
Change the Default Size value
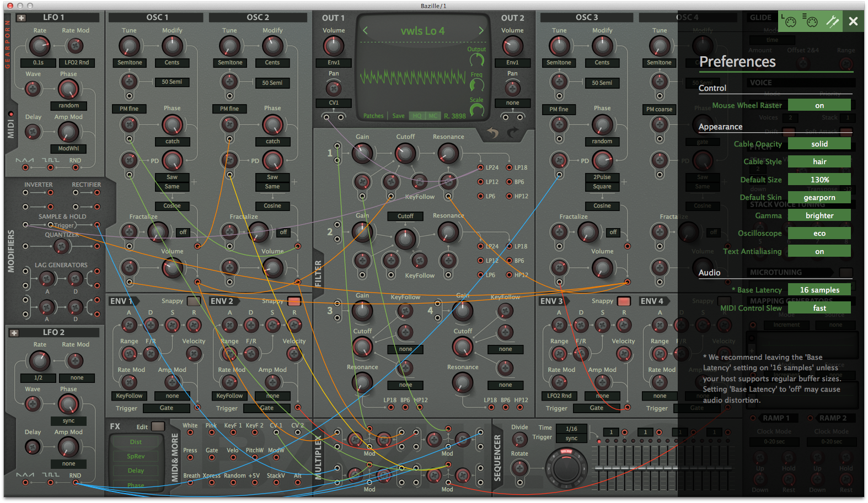pyautogui.click(x=819, y=180)
